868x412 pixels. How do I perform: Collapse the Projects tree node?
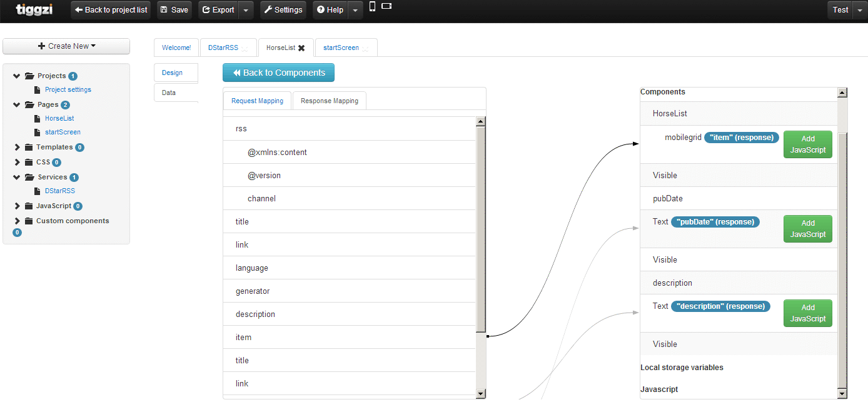[17, 76]
